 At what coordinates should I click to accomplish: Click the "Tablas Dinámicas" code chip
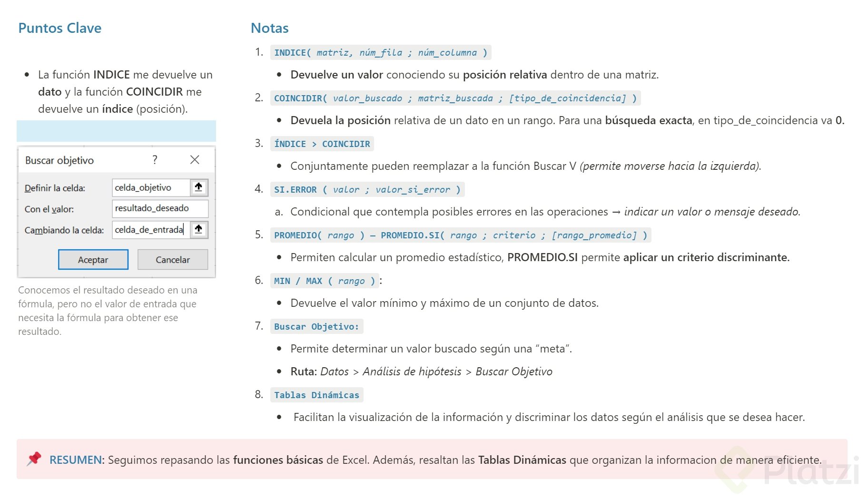[316, 395]
